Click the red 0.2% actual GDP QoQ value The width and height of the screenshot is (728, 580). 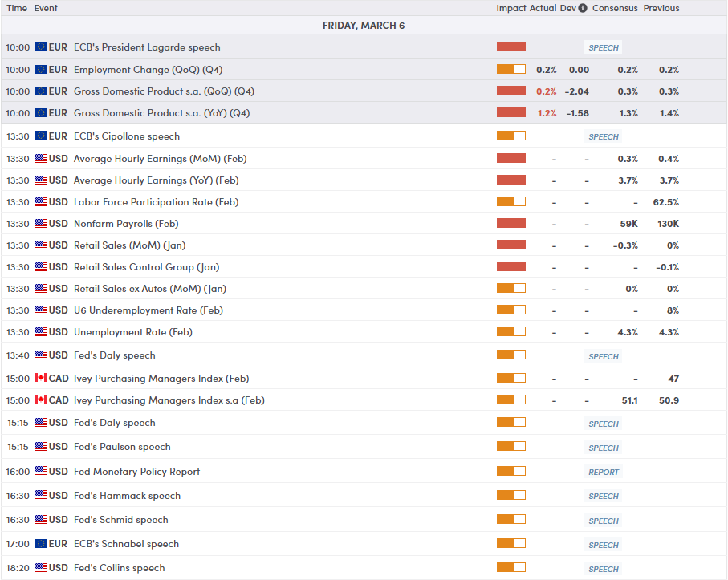pyautogui.click(x=547, y=91)
